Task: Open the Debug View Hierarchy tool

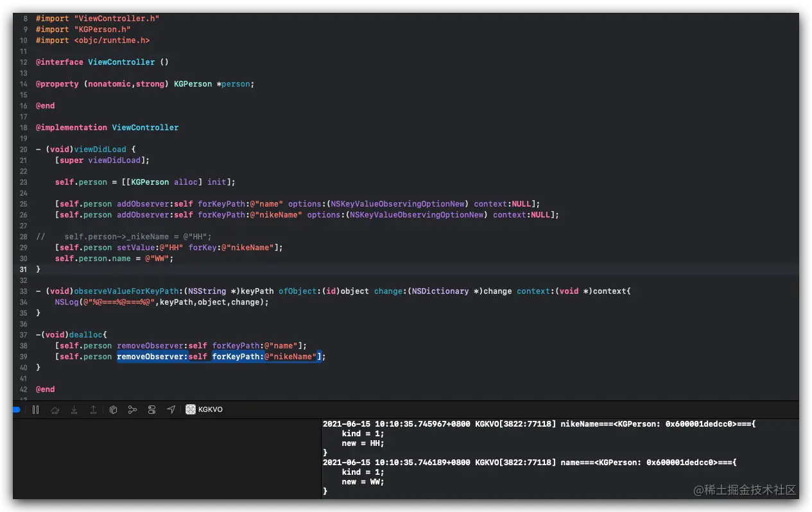Action: (x=113, y=409)
